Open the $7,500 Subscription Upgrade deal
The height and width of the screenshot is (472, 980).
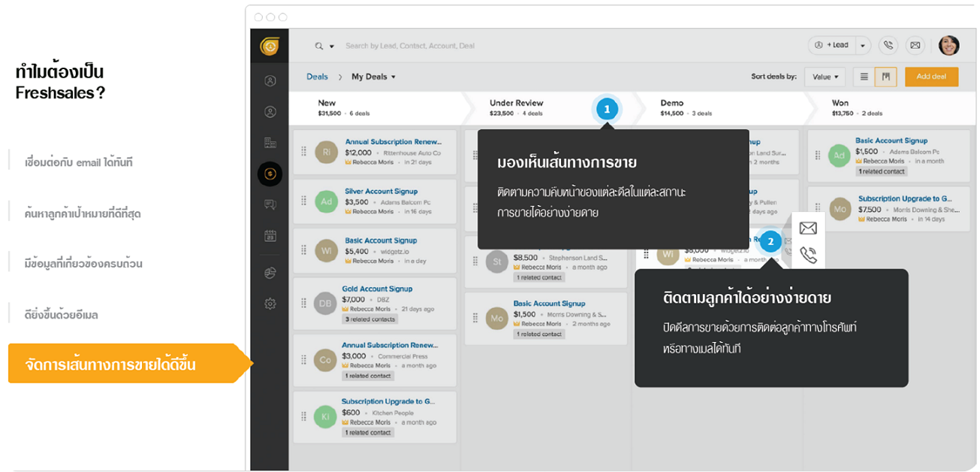click(x=906, y=199)
